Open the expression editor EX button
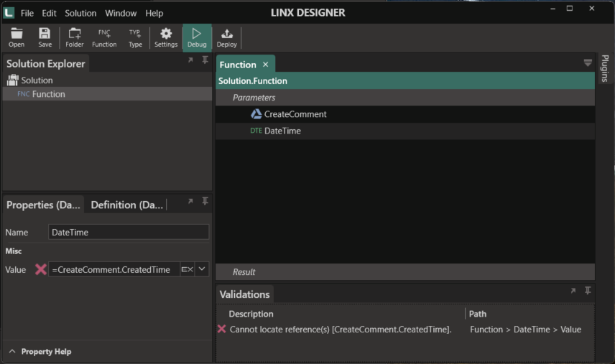Screen dimensions: 615x364 (x=187, y=269)
